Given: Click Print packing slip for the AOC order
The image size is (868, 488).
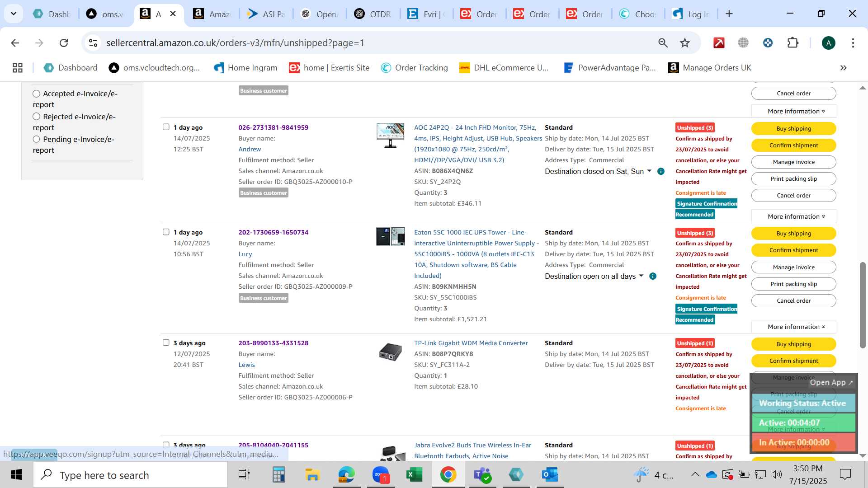Looking at the screenshot, I should click(793, 178).
